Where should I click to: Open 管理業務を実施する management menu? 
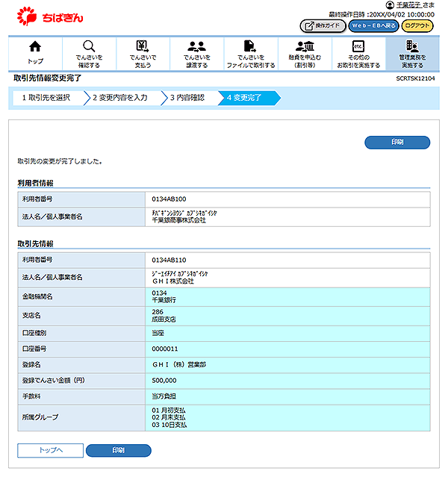[412, 54]
